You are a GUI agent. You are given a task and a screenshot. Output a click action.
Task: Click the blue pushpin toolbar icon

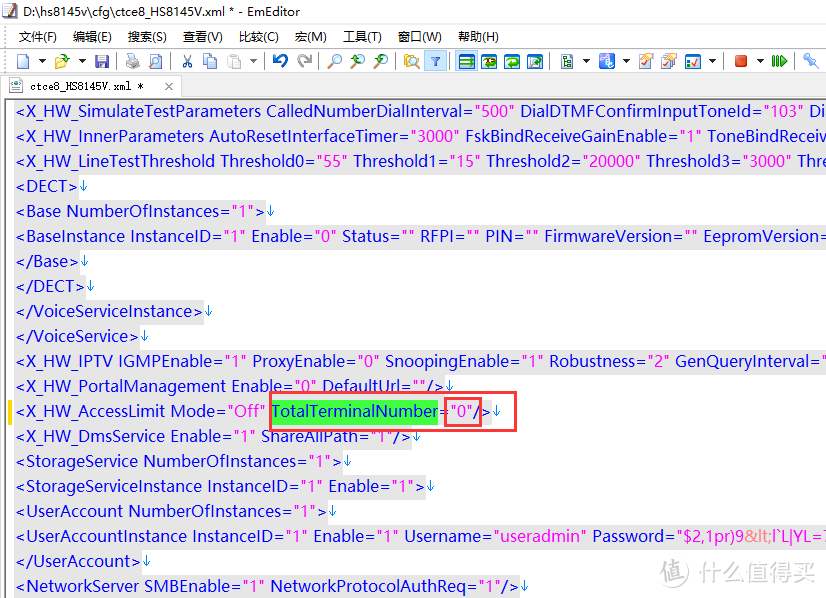point(810,61)
